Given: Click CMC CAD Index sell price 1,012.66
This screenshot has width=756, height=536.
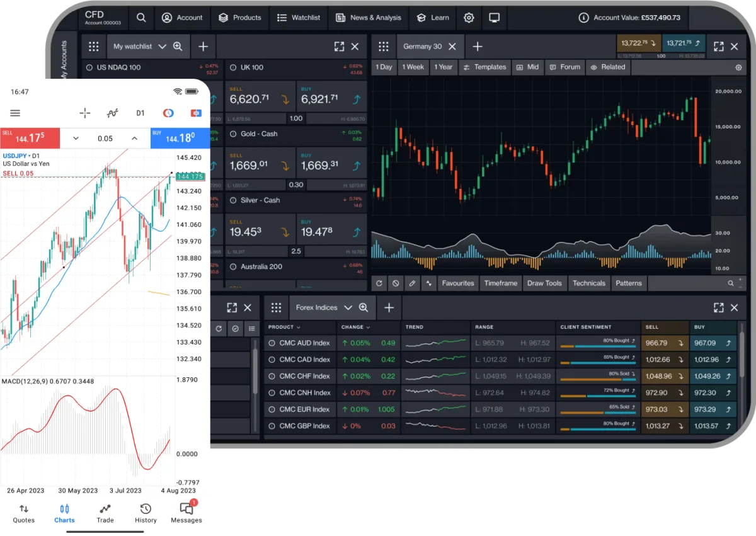Looking at the screenshot, I should (x=665, y=360).
